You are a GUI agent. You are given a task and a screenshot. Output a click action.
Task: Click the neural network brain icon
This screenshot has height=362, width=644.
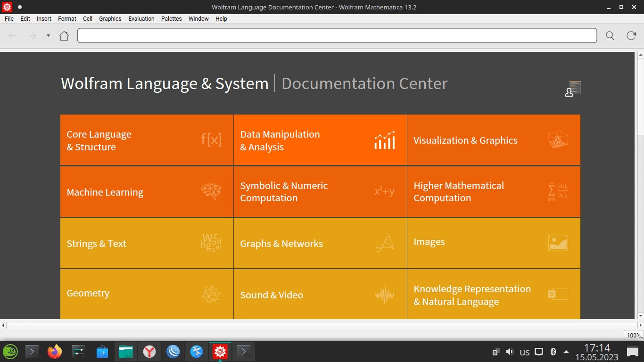point(211,191)
